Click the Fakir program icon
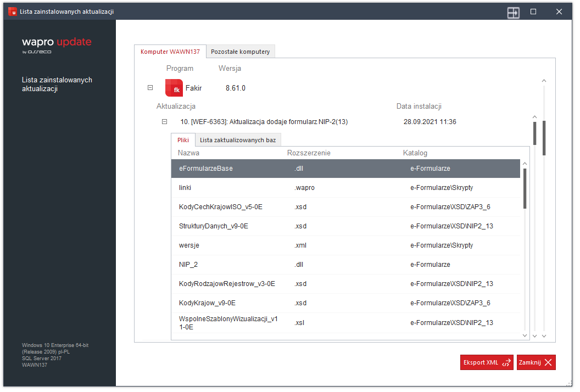The width and height of the screenshot is (580, 392). 174,88
